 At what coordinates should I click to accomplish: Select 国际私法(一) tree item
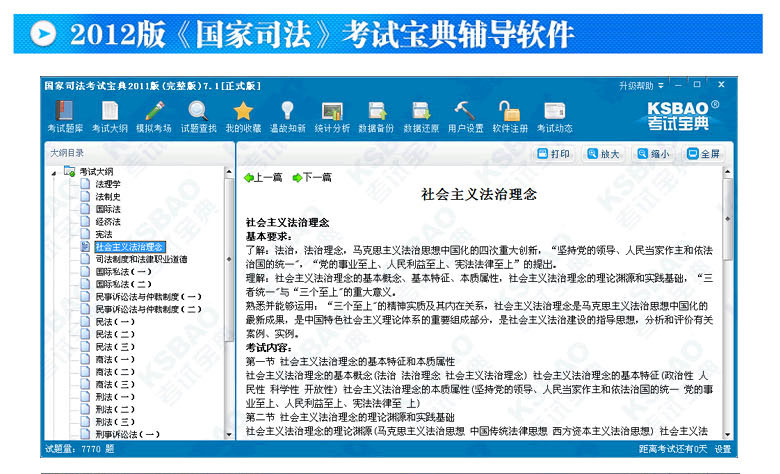123,272
